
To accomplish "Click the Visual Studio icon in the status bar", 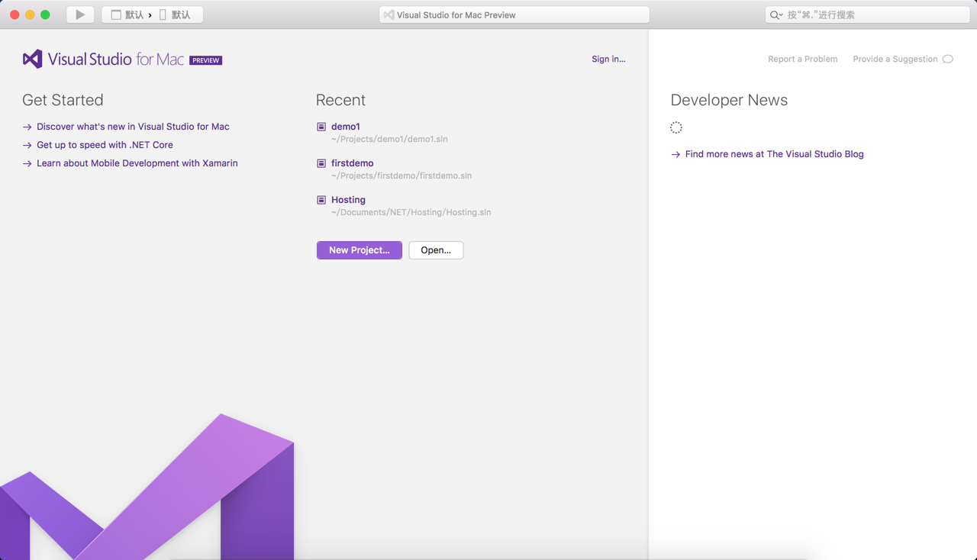I will [389, 14].
